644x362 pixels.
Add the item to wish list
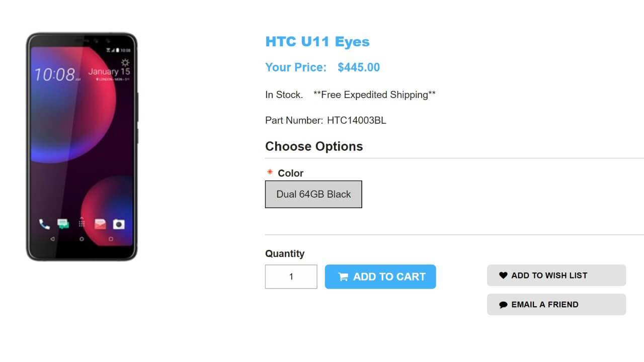[x=556, y=276]
